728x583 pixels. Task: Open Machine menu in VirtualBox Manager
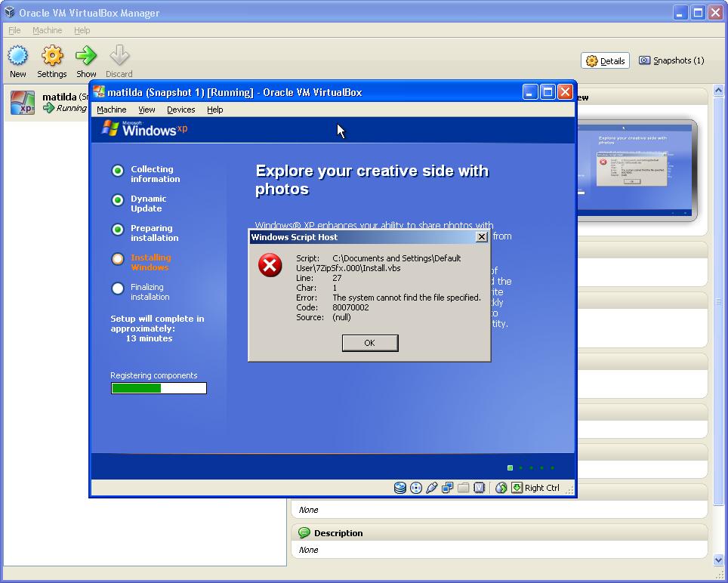[x=48, y=30]
